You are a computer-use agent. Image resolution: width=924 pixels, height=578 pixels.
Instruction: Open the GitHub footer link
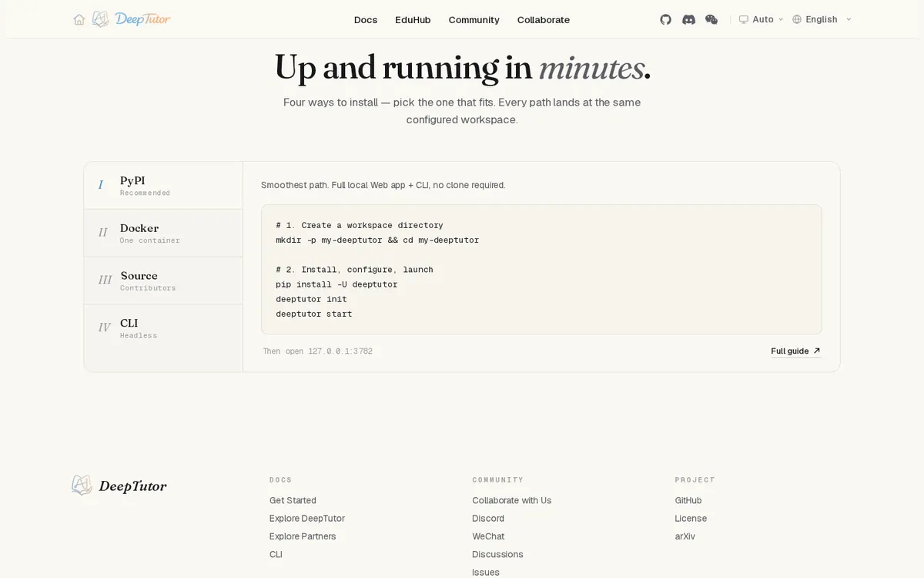pyautogui.click(x=688, y=500)
